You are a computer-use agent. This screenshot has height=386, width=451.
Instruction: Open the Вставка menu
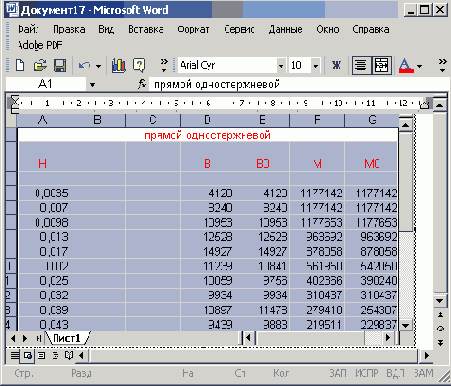tap(146, 29)
